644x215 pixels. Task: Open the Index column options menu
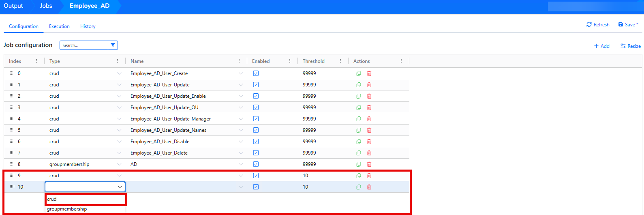click(x=36, y=61)
